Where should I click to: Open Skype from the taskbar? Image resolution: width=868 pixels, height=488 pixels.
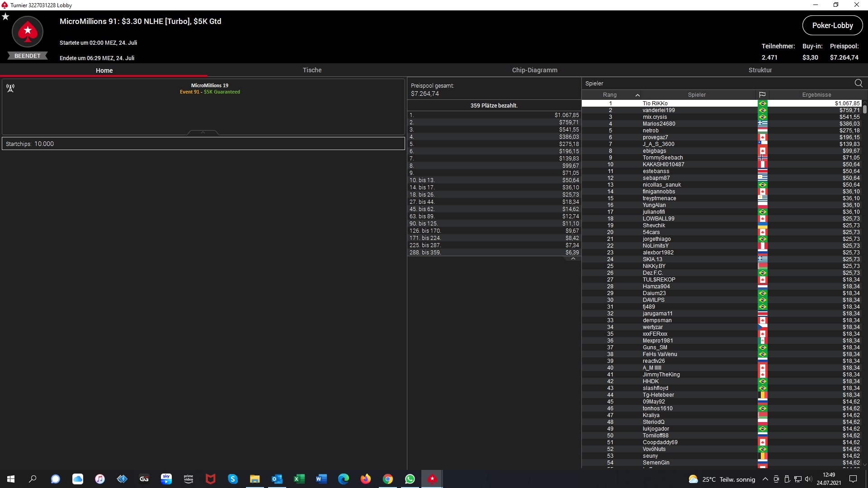[x=233, y=479]
